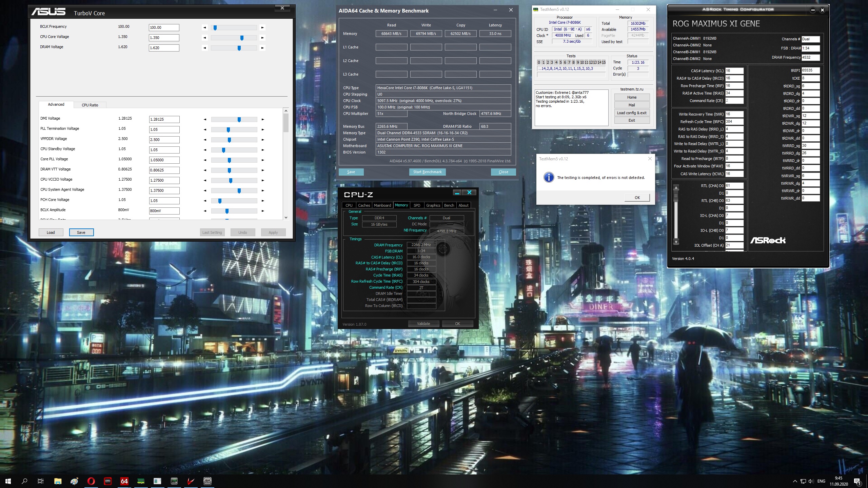Image resolution: width=868 pixels, height=488 pixels.
Task: Switch to the CPU Ratio tab in TurboV
Action: (90, 105)
